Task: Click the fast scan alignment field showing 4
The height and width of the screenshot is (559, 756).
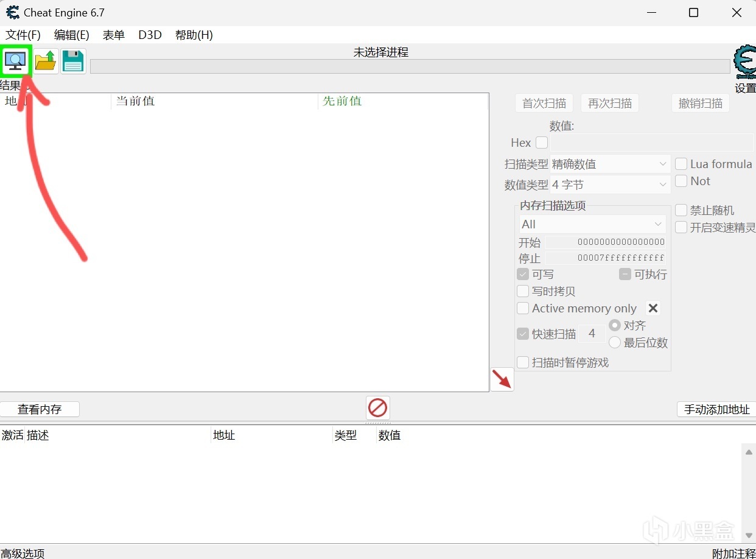Action: point(592,334)
